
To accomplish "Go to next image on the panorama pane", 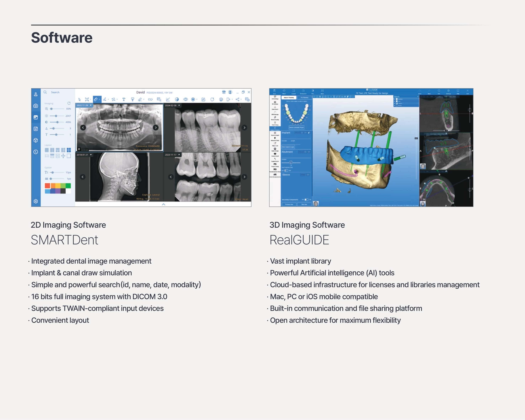I will click(156, 128).
